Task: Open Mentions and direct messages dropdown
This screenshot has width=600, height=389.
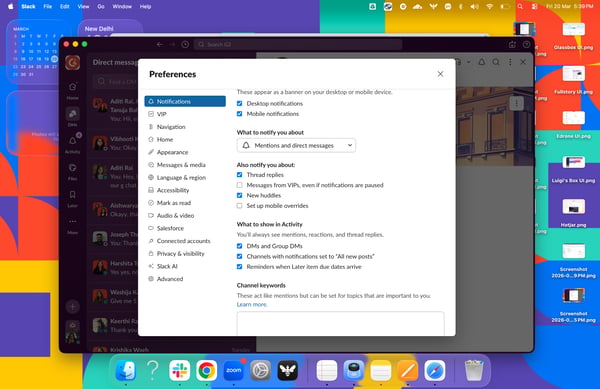Action: (x=296, y=145)
